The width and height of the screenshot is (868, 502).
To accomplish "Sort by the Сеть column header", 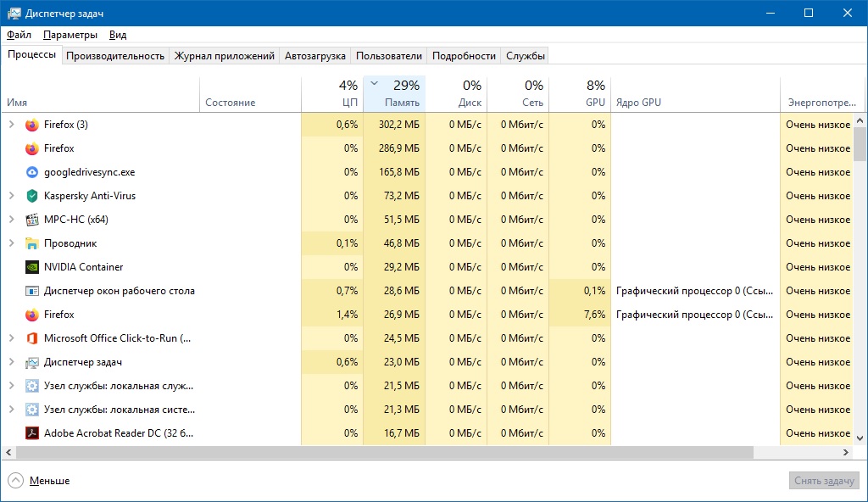I will pyautogui.click(x=518, y=94).
